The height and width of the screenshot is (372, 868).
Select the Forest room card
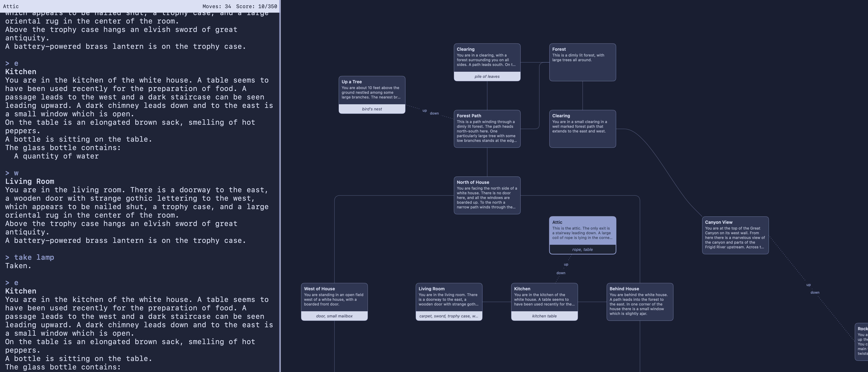[582, 62]
